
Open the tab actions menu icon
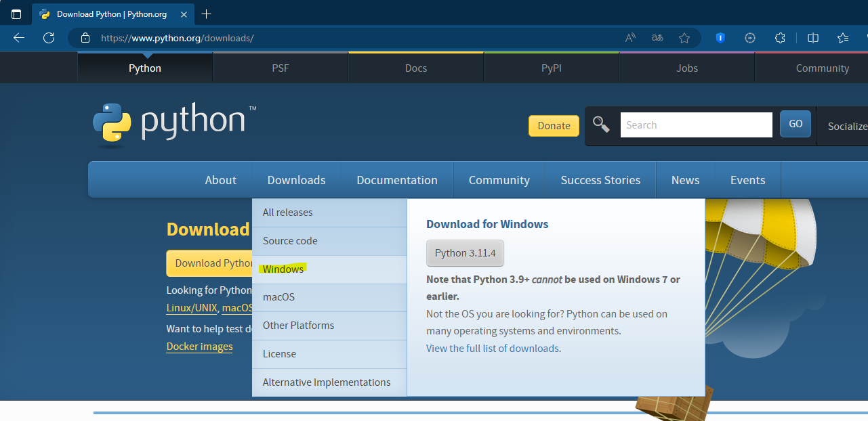pos(16,14)
